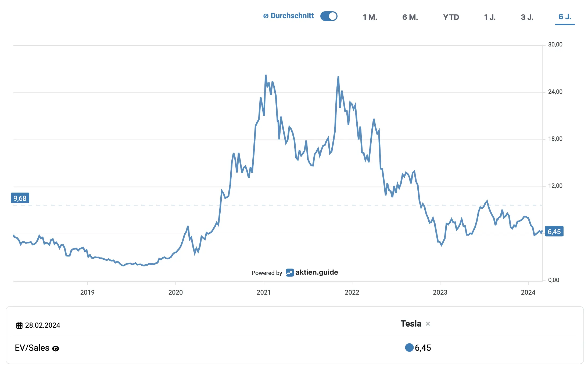This screenshot has width=588, height=369.
Task: Click the 2023 x-axis label
Action: point(440,292)
